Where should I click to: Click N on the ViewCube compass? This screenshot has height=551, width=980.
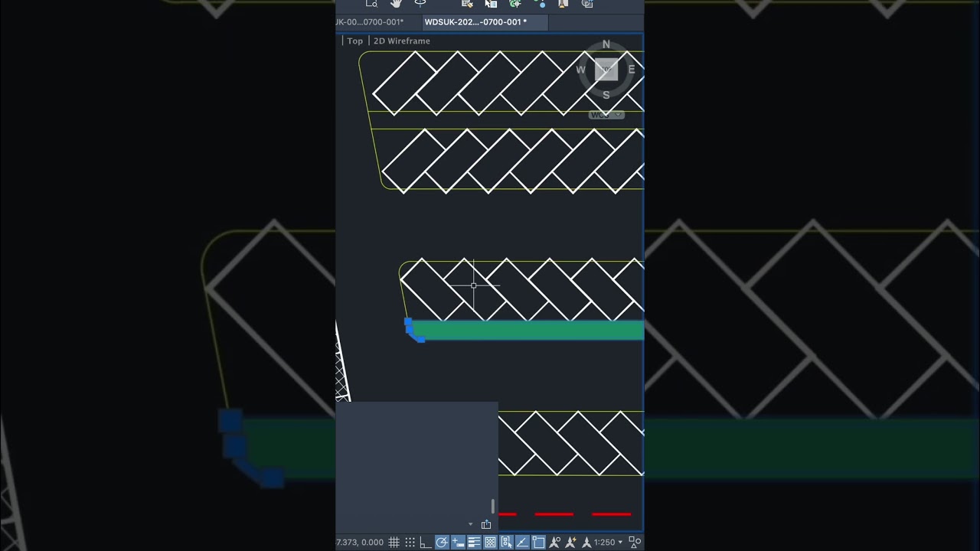606,44
